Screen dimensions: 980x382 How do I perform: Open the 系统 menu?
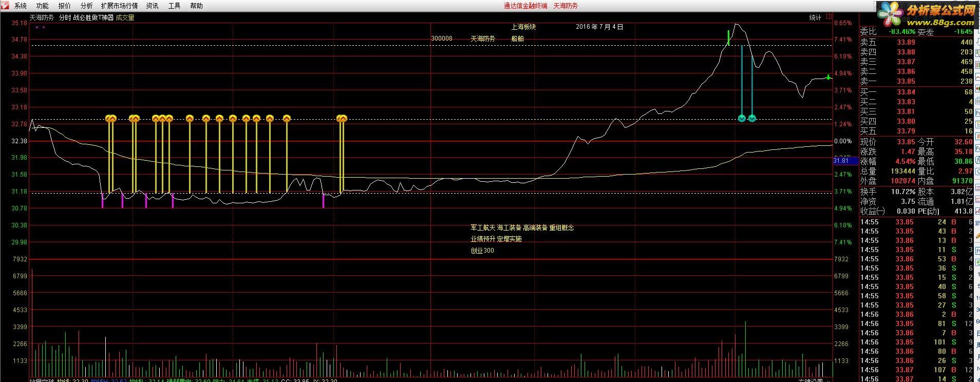click(x=21, y=6)
